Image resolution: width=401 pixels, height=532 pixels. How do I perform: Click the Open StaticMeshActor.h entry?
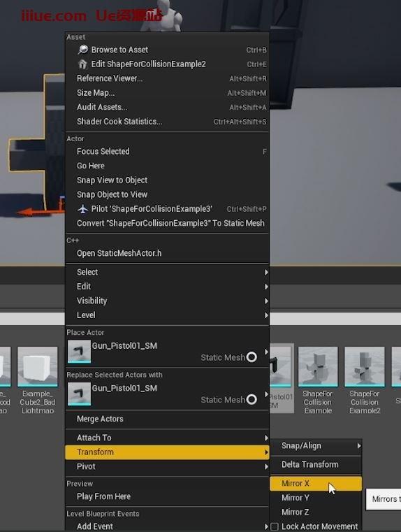coord(168,254)
